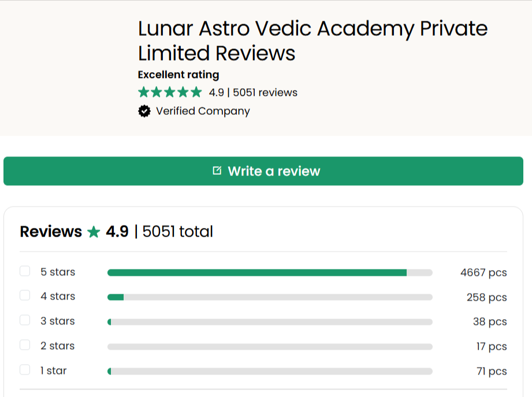Select the first star in the rating row
This screenshot has width=532, height=397.
pyautogui.click(x=143, y=91)
